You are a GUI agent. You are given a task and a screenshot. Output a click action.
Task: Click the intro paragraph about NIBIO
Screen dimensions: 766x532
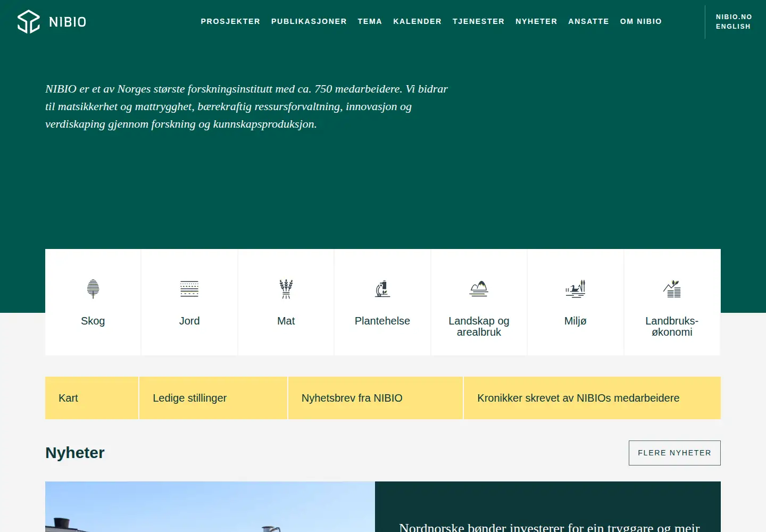click(x=247, y=106)
